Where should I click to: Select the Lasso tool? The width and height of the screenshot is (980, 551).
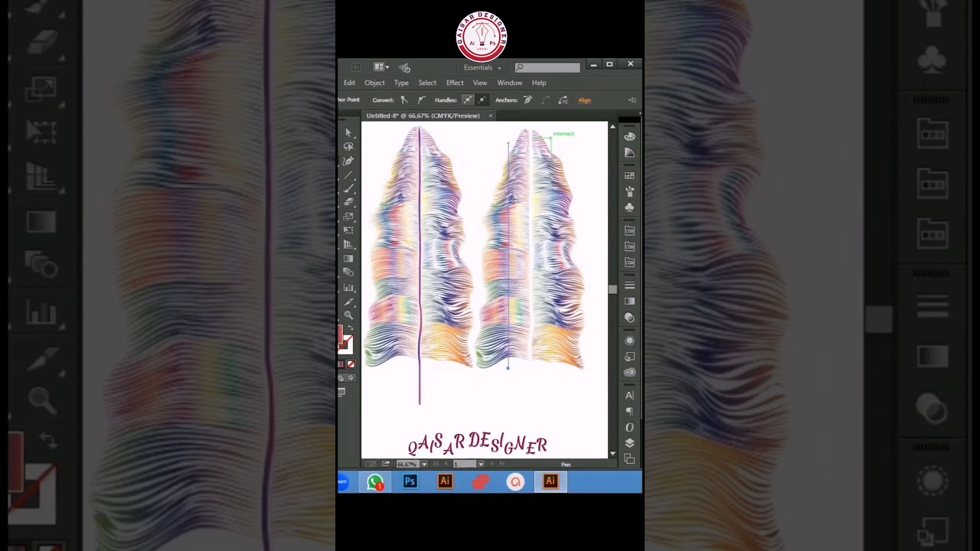pos(348,146)
